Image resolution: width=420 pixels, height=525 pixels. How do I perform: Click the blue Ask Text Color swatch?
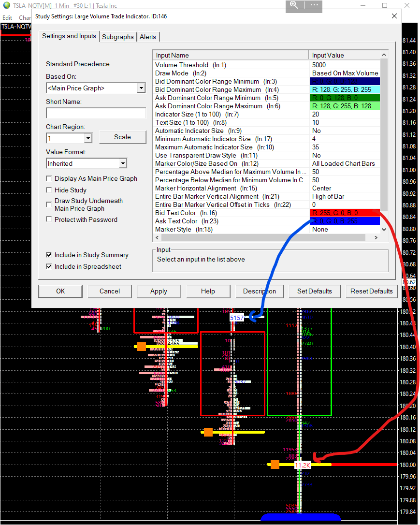(345, 221)
